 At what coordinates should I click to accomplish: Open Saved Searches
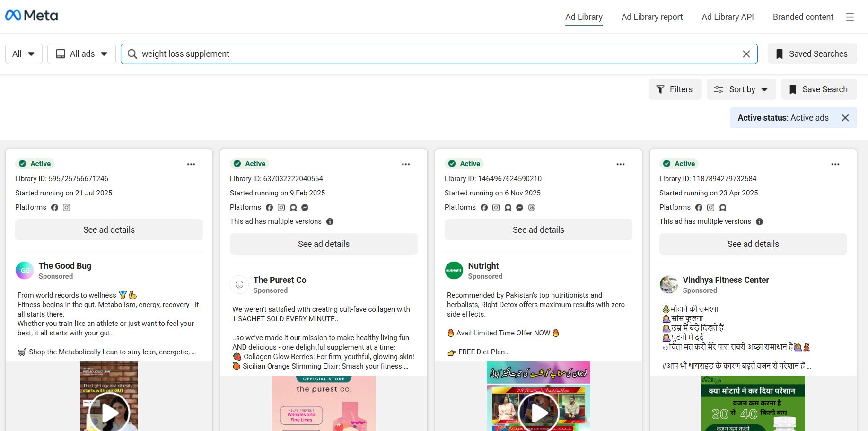click(812, 54)
